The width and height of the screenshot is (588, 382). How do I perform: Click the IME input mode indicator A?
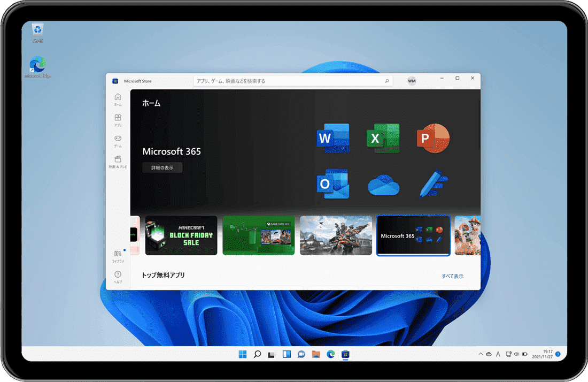pyautogui.click(x=498, y=354)
